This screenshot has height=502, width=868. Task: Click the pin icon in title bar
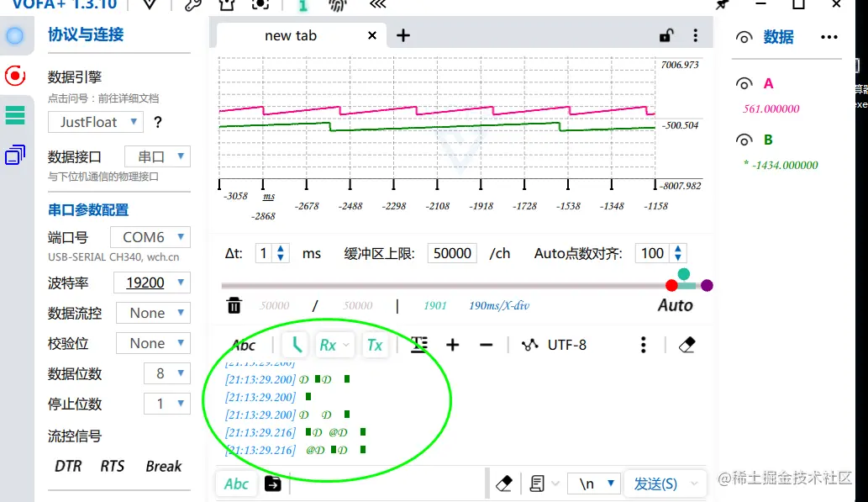722,4
